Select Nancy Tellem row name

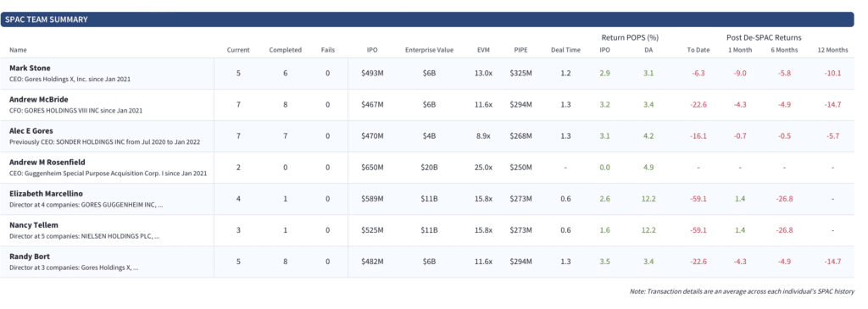(x=34, y=225)
